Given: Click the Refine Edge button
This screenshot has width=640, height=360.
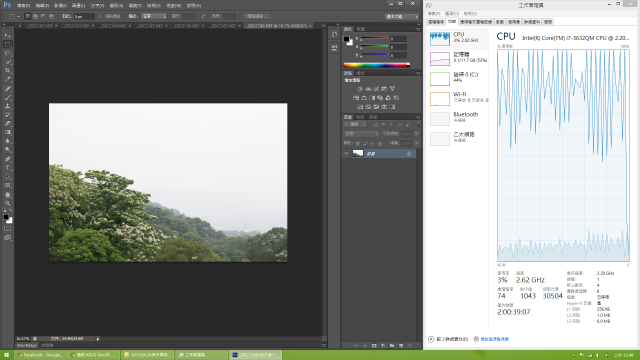Looking at the screenshot, I should [x=258, y=16].
